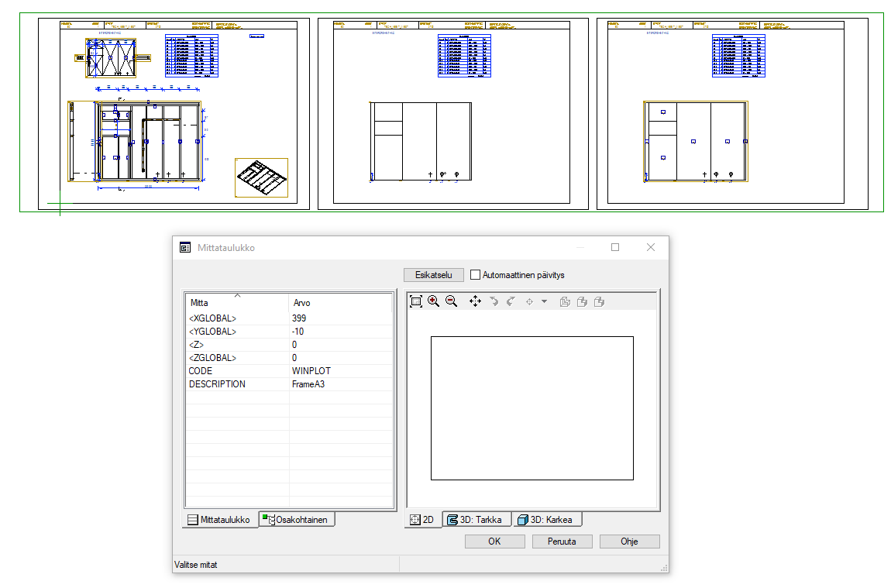Screen dimensions: 891x588
Task: Click the zoom-to-fit icon in preview toolbar
Action: 416,301
